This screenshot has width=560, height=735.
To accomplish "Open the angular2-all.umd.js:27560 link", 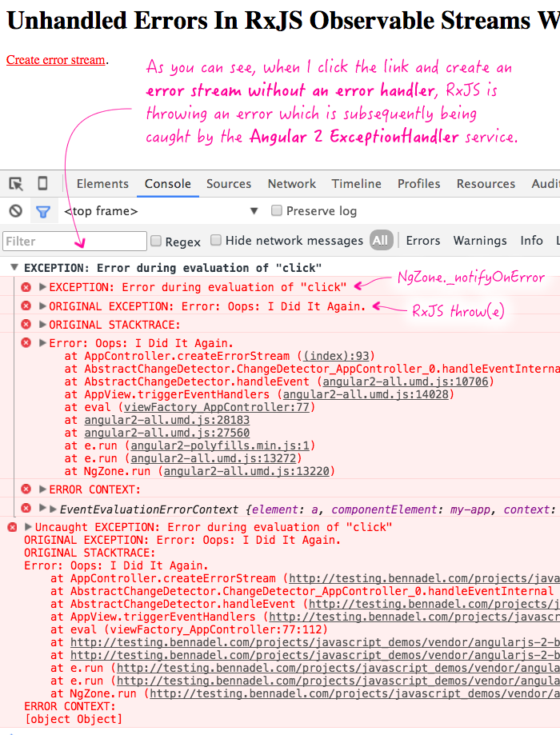I will pyautogui.click(x=167, y=433).
